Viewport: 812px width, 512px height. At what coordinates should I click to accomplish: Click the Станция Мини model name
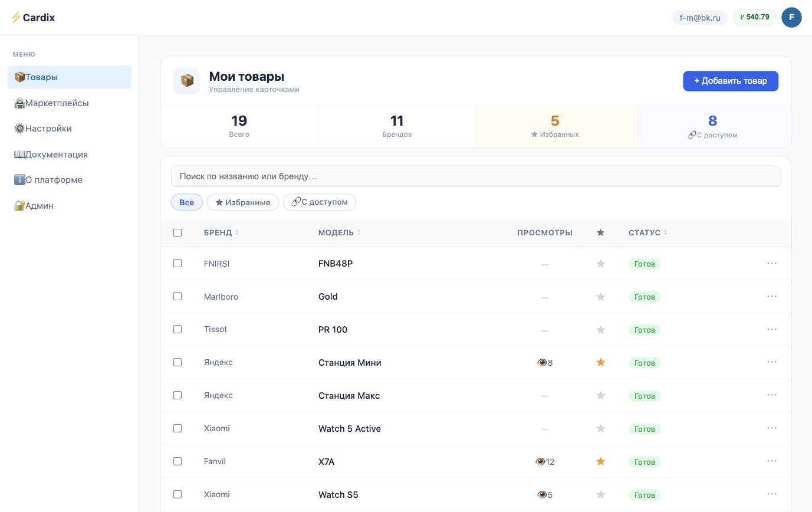tap(350, 363)
